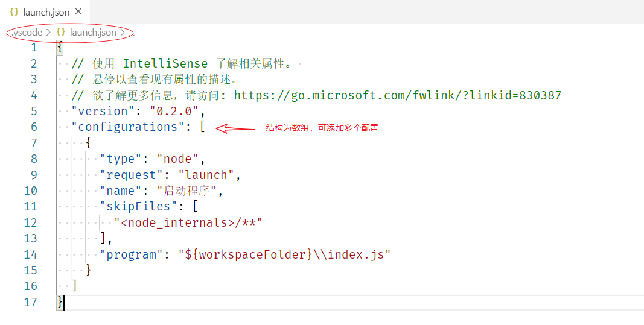
Task: Click the closing brace on line 15
Action: (x=88, y=270)
